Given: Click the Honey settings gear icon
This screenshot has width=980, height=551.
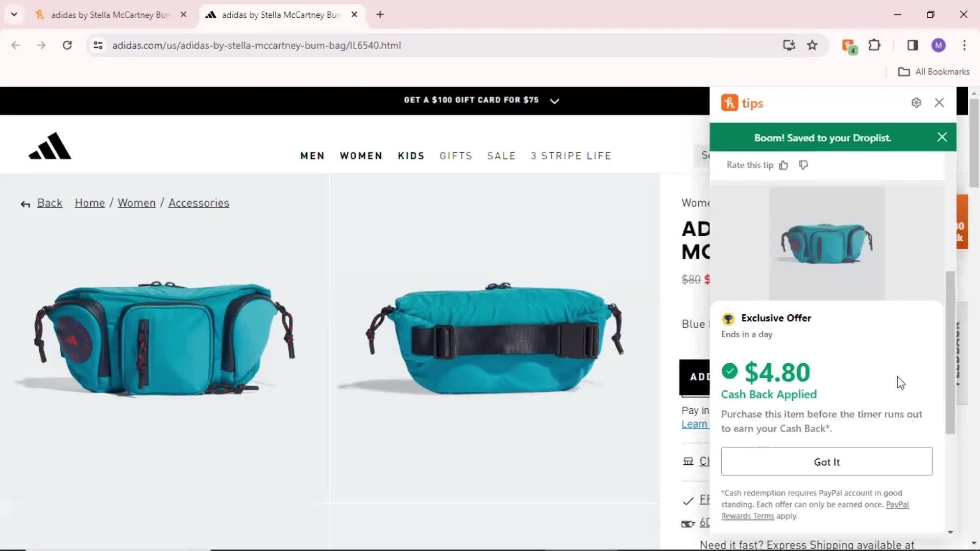Looking at the screenshot, I should click(917, 102).
